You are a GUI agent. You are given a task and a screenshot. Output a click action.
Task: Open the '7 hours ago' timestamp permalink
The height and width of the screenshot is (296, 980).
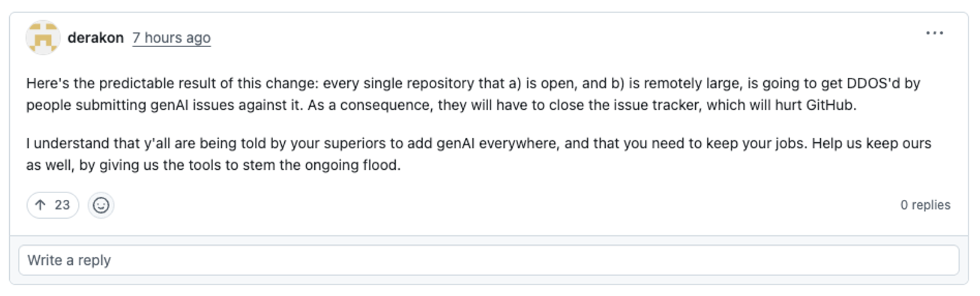tap(171, 37)
